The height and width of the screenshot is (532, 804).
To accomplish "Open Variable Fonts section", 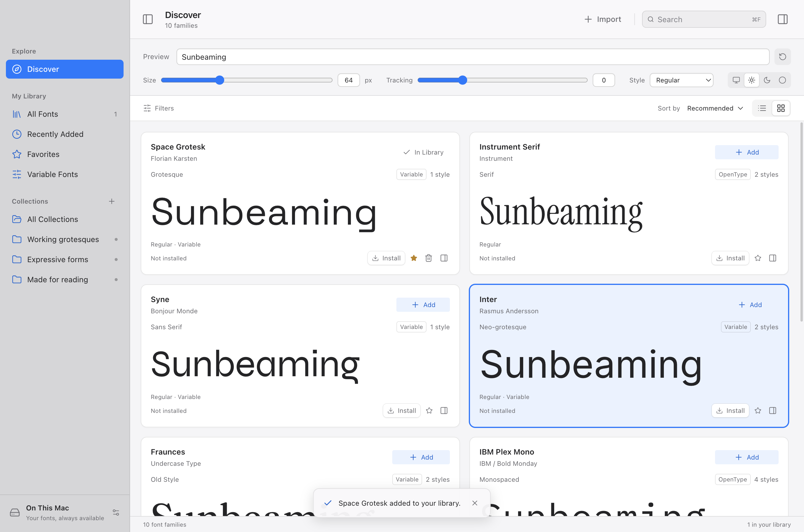I will click(64, 174).
